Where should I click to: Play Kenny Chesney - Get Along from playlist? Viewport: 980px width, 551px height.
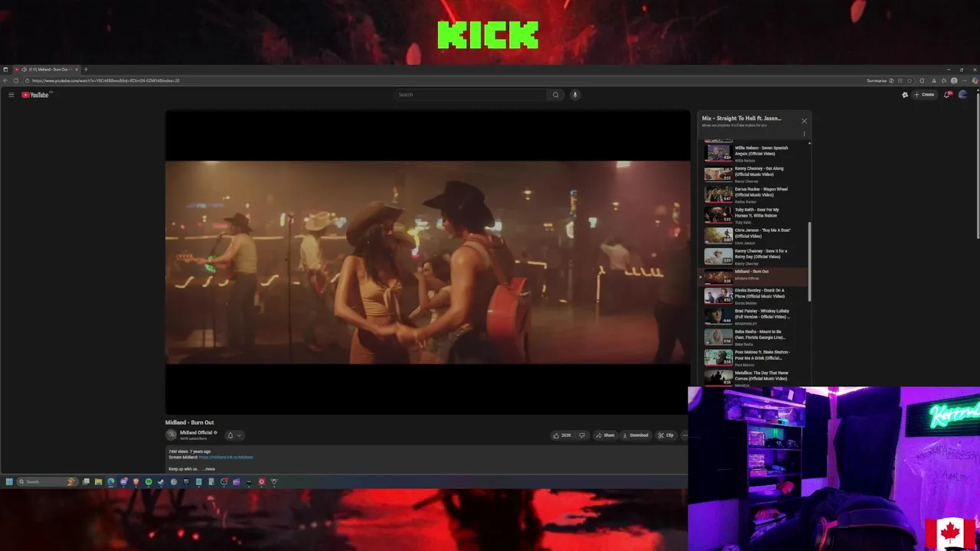754,174
